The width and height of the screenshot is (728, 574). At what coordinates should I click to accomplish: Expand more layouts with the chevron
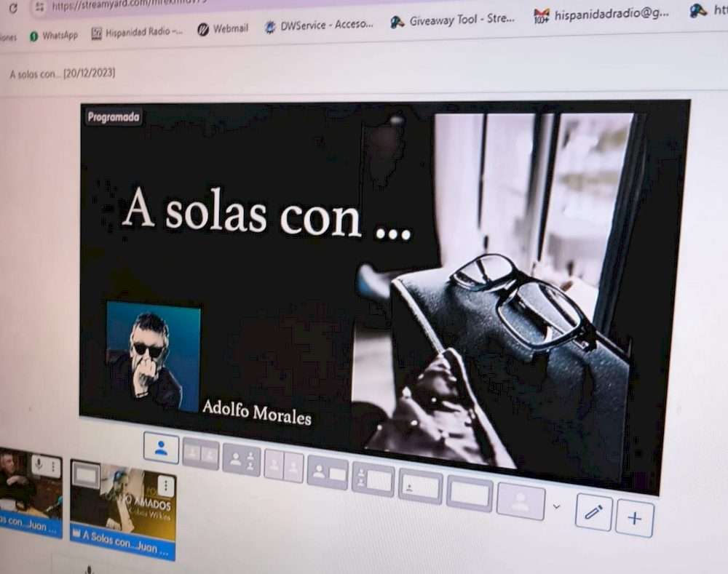pos(557,506)
